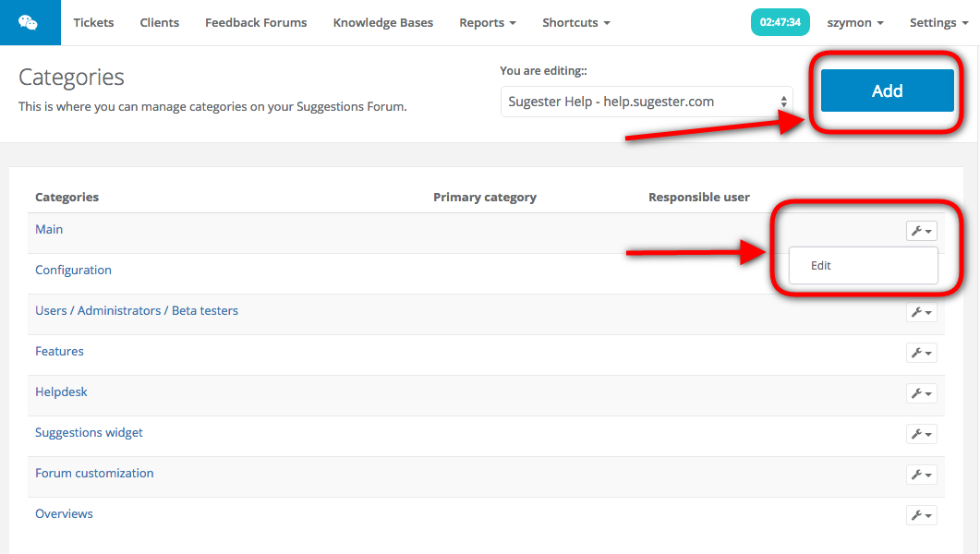The height and width of the screenshot is (554, 980).
Task: Open the Configuration category link
Action: (x=73, y=270)
